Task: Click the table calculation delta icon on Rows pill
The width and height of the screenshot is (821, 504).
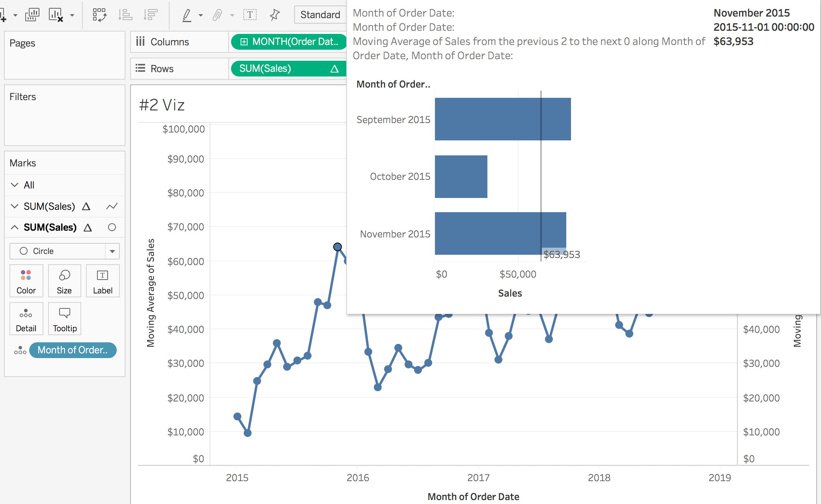Action: (x=334, y=69)
